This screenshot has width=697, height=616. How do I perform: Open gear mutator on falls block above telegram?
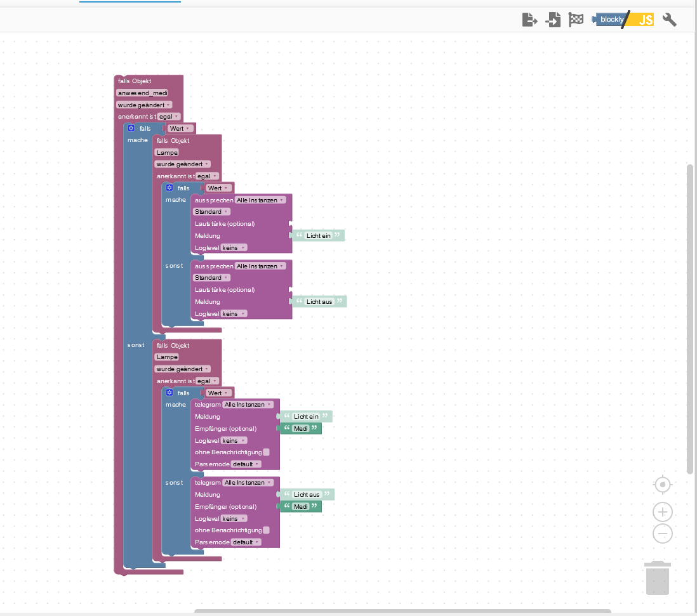tap(169, 393)
